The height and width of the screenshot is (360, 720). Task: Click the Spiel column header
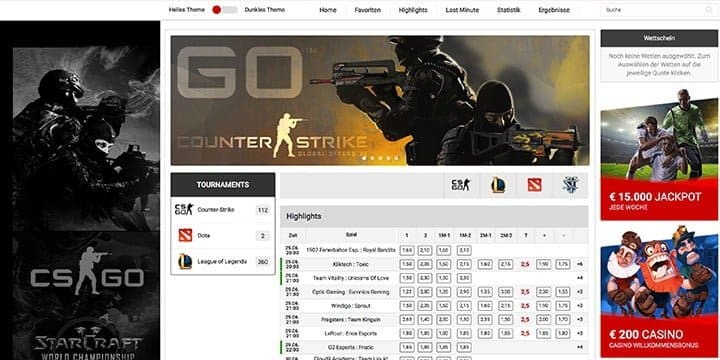[x=351, y=235]
